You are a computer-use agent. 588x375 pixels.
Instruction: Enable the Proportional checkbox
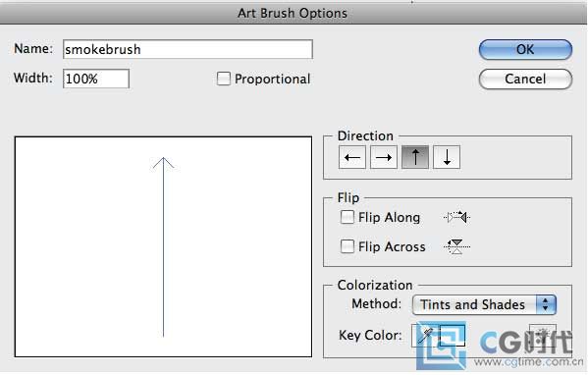(224, 79)
